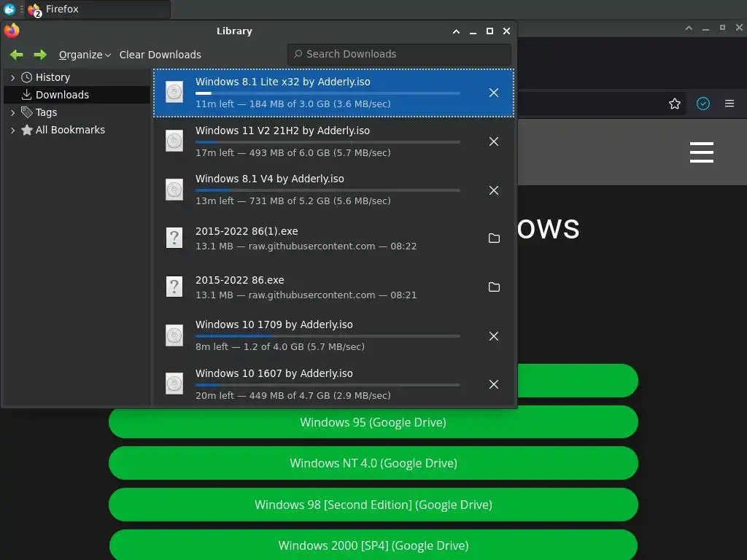Bookmark page with star icon in Firefox window
This screenshot has height=560, width=747.
tap(675, 104)
